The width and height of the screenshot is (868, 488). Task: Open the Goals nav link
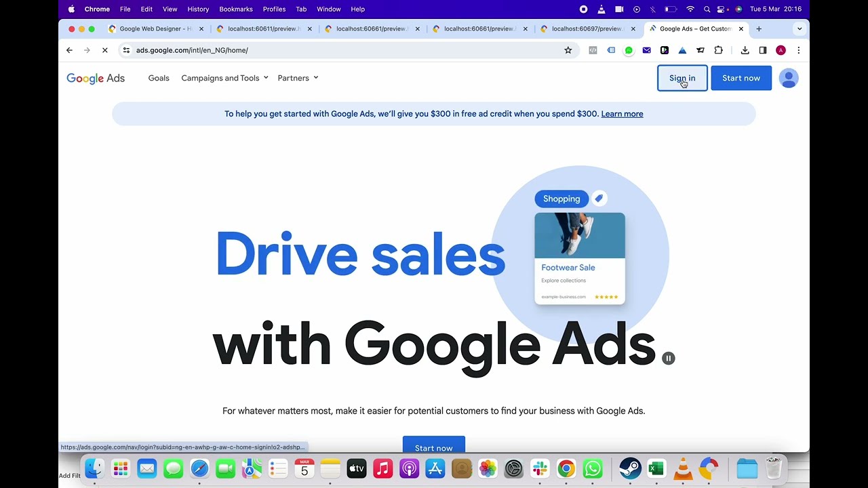pos(159,78)
